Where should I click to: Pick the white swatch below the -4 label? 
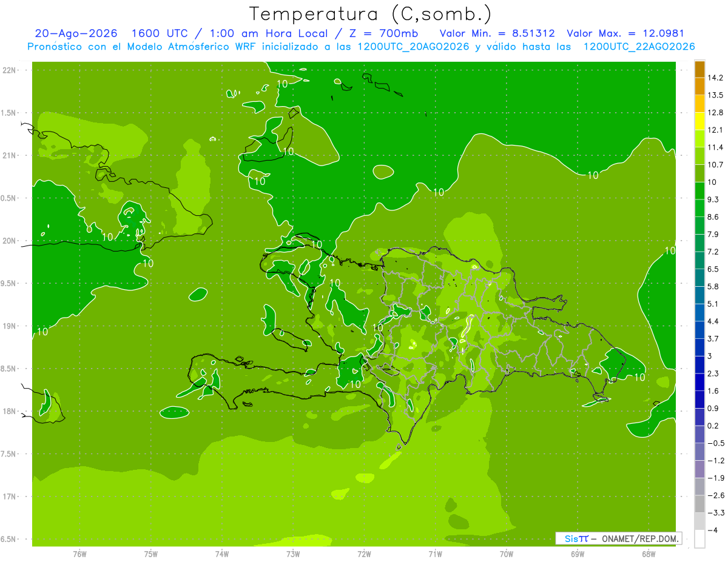coord(699,539)
